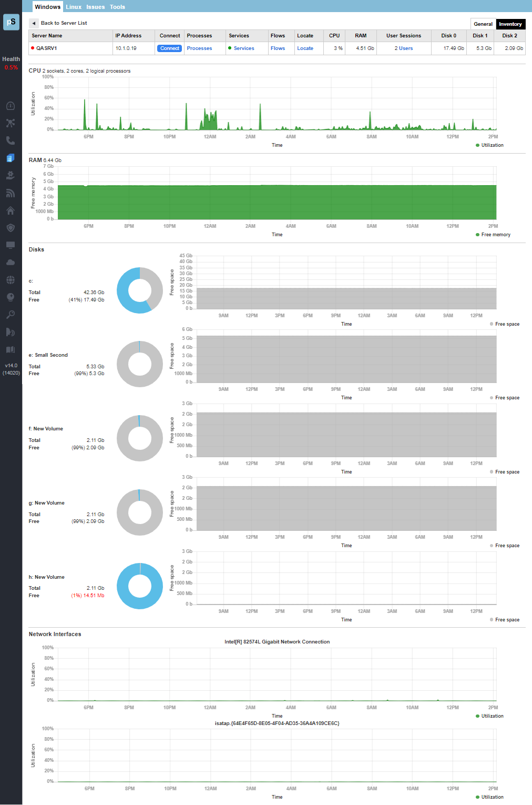This screenshot has width=532, height=805.
Task: Open the dashboard gauge icon in sidebar
Action: coord(11,105)
